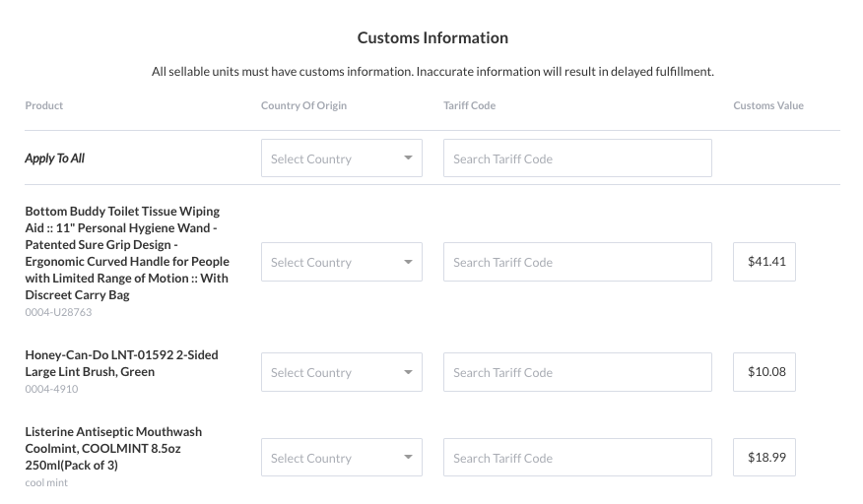Select the $18.99 customs value field
This screenshot has height=504, width=863.
click(764, 458)
